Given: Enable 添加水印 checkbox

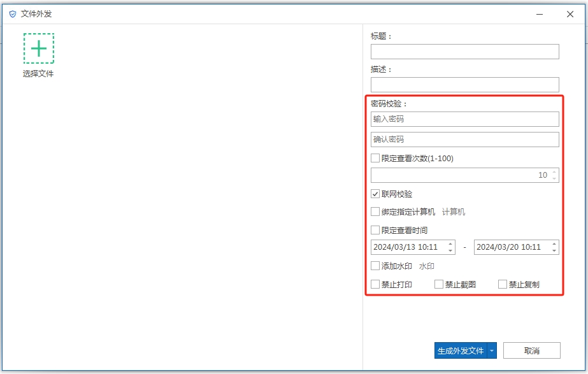Looking at the screenshot, I should 375,266.
